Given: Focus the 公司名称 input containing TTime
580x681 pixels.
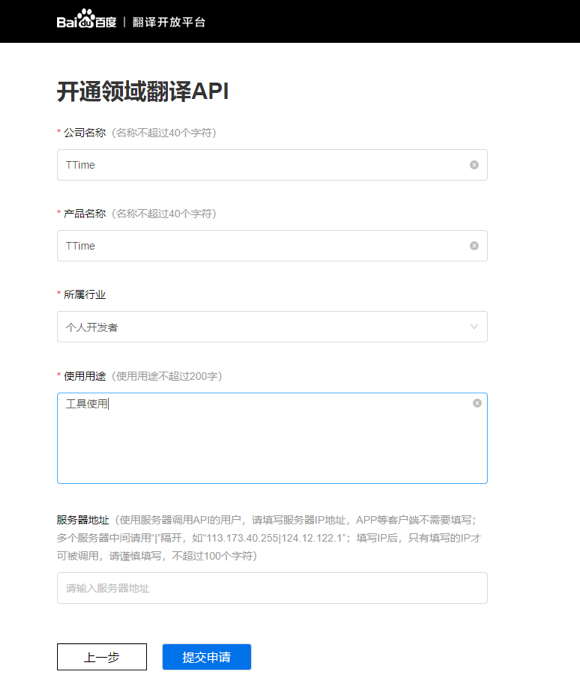Looking at the screenshot, I should (272, 165).
